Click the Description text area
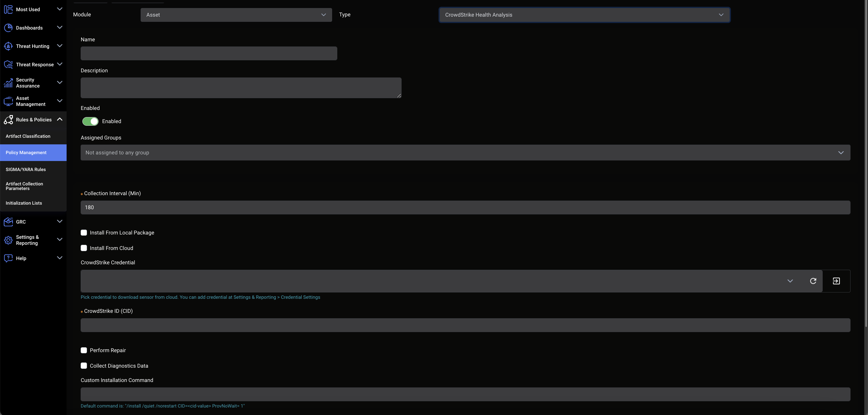 click(241, 88)
